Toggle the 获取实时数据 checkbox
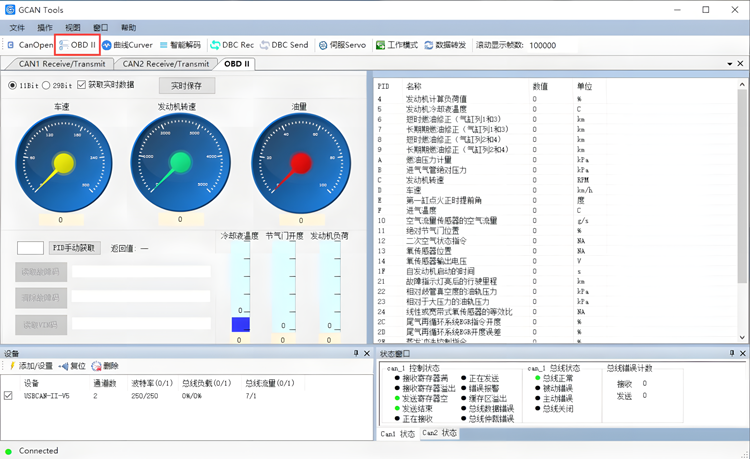The image size is (750, 459). (82, 86)
